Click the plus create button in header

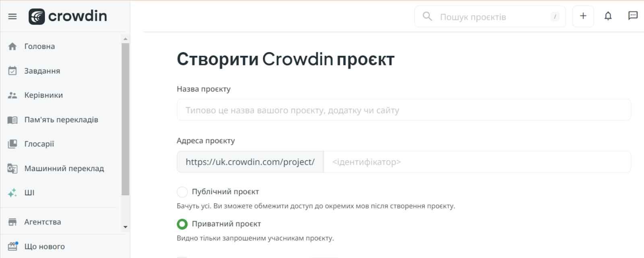pos(583,17)
